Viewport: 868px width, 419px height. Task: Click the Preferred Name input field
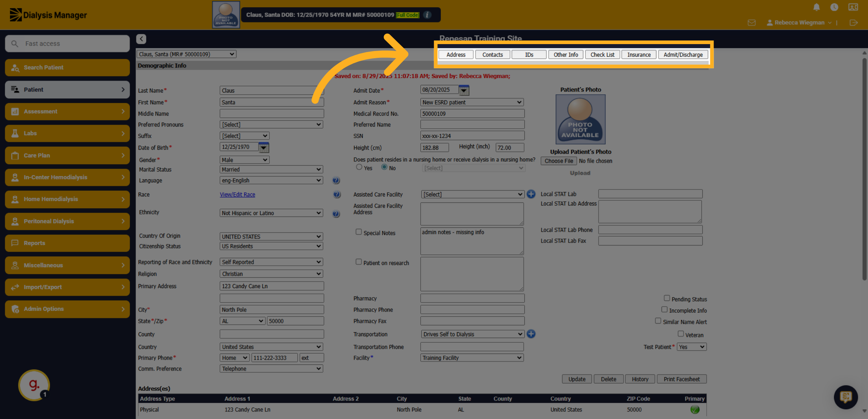472,125
